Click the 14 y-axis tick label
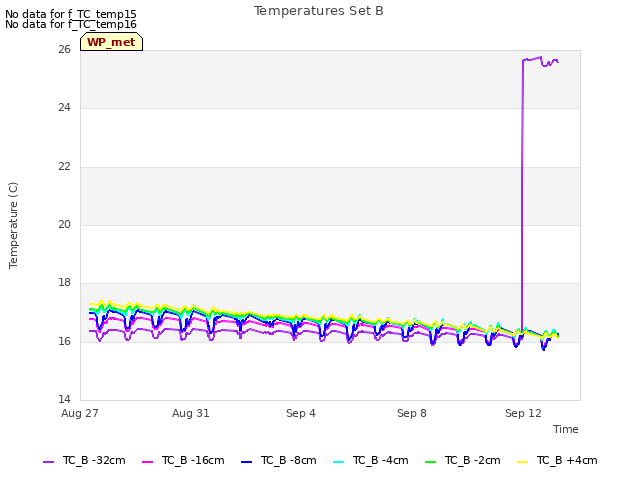Screen dimensions: 640x480 point(64,399)
